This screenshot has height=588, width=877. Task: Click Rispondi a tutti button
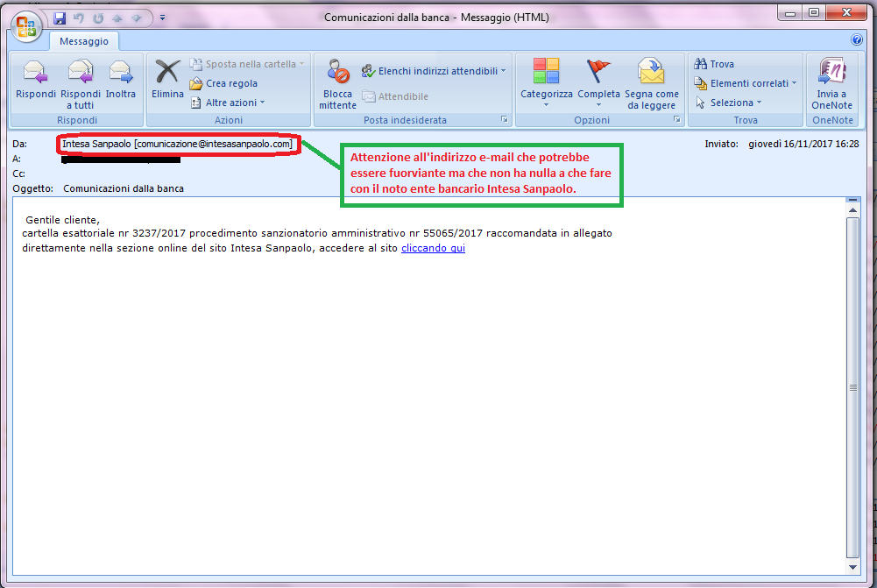80,82
